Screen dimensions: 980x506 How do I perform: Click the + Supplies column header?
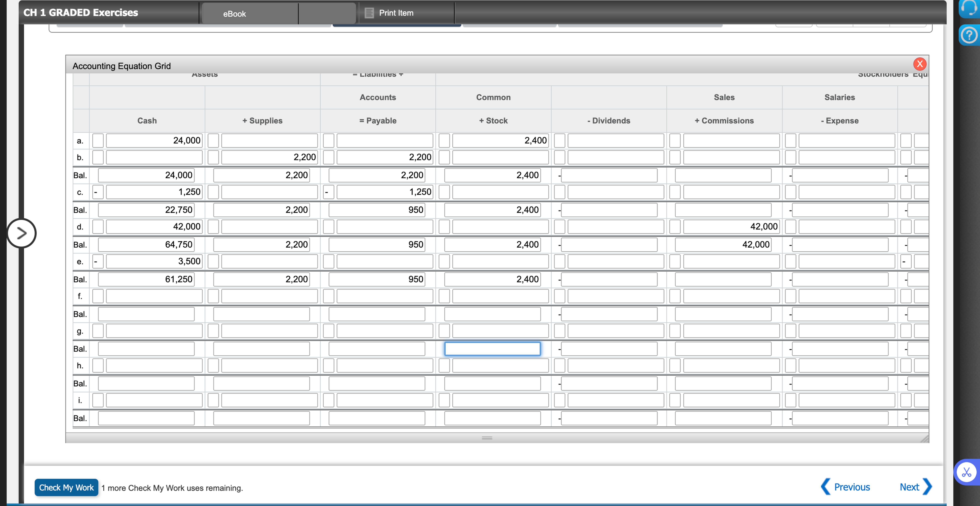pyautogui.click(x=262, y=121)
